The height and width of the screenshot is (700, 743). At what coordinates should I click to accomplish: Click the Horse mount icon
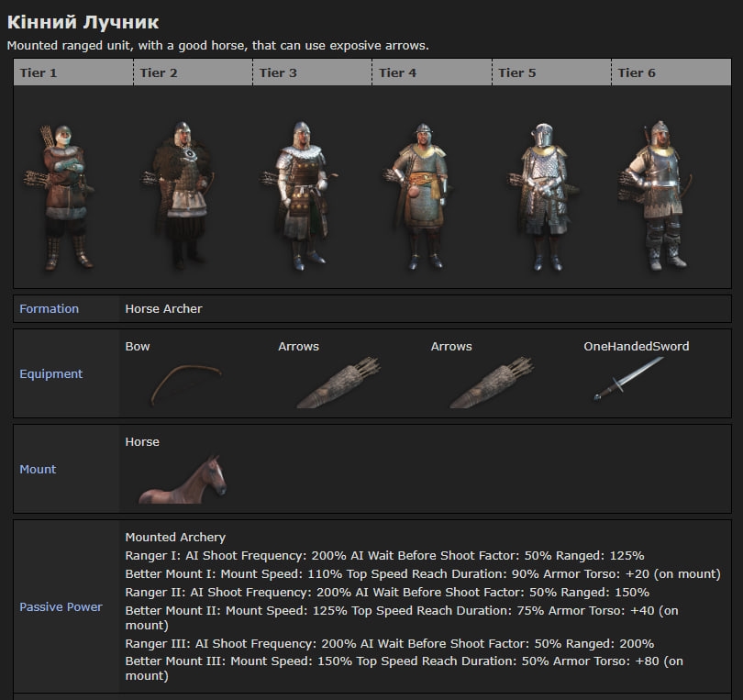pyautogui.click(x=183, y=479)
